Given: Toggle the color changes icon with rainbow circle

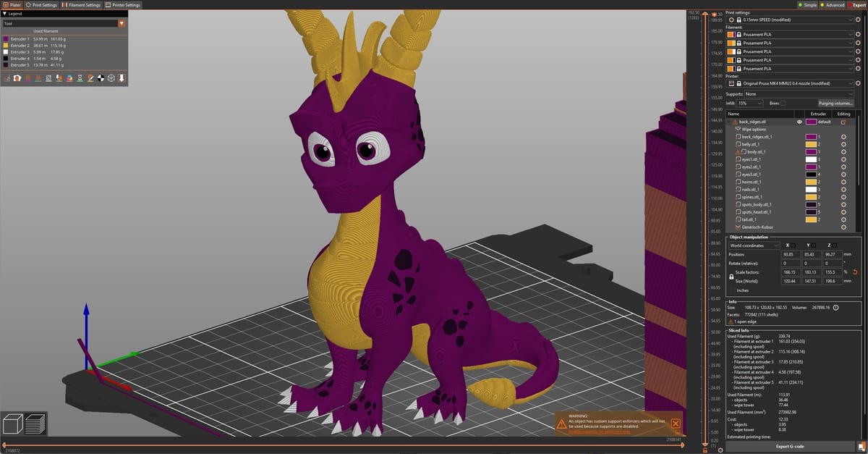Looking at the screenshot, I should [69, 77].
